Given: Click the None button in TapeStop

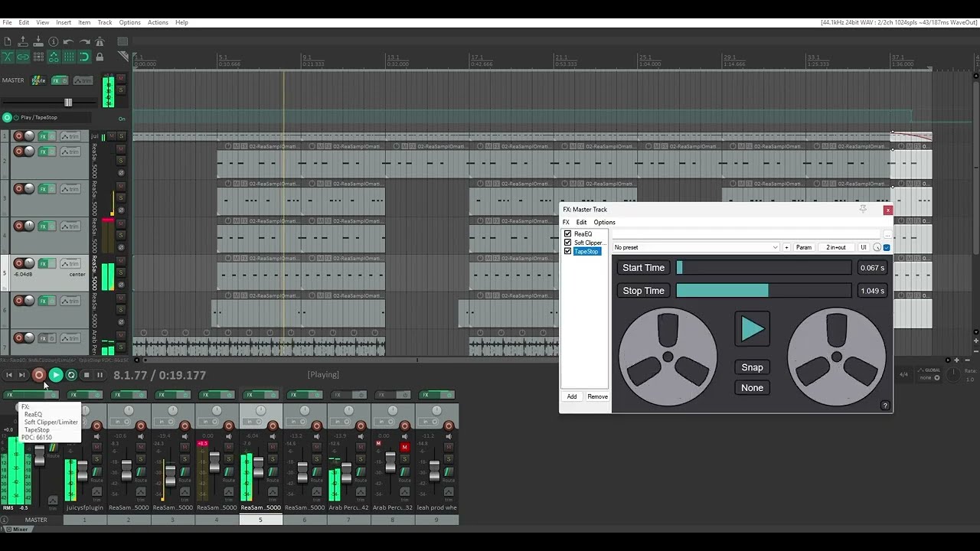Looking at the screenshot, I should pyautogui.click(x=752, y=388).
